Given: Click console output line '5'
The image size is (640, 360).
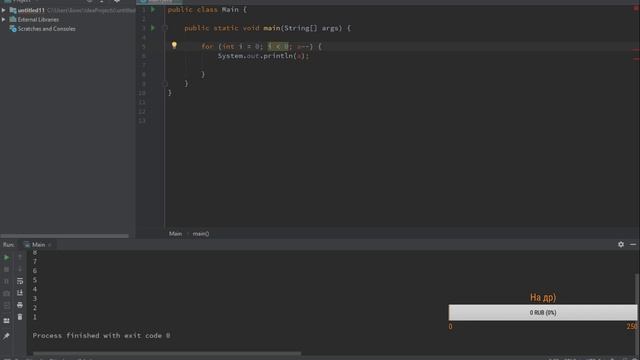Looking at the screenshot, I should click(35, 280).
